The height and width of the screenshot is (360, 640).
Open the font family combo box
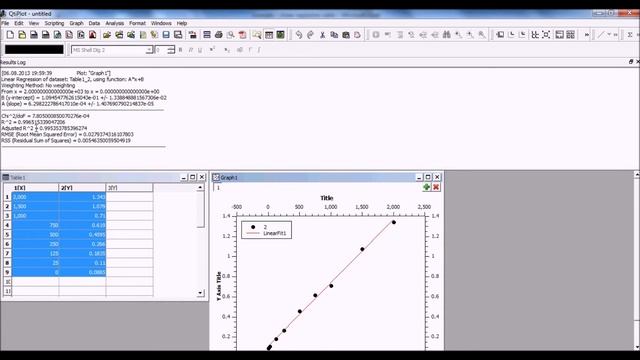pyautogui.click(x=112, y=50)
